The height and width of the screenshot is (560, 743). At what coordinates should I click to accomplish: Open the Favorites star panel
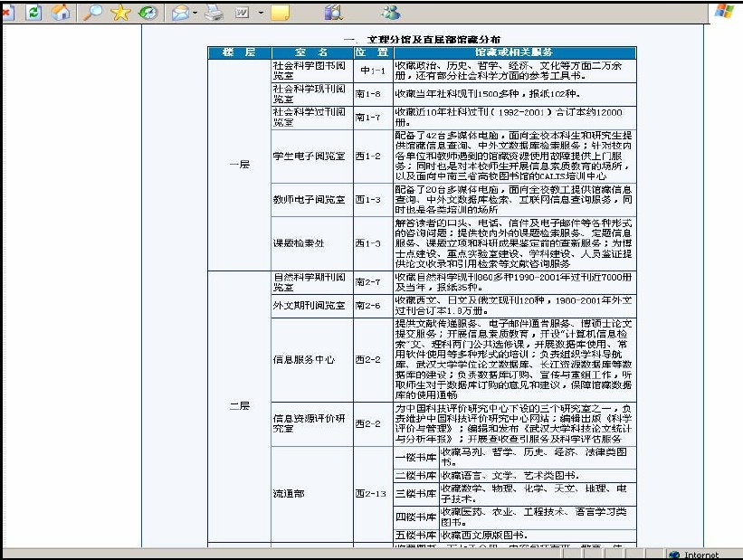[x=119, y=13]
